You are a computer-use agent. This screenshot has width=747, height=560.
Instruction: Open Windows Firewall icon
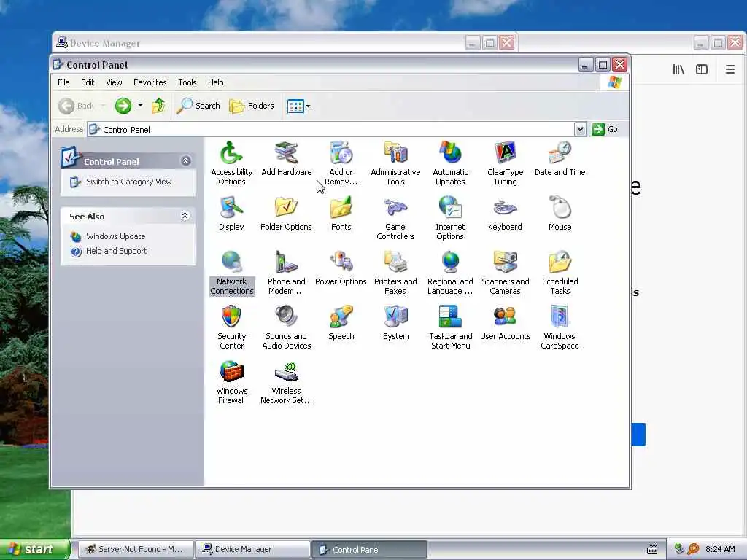pyautogui.click(x=231, y=382)
